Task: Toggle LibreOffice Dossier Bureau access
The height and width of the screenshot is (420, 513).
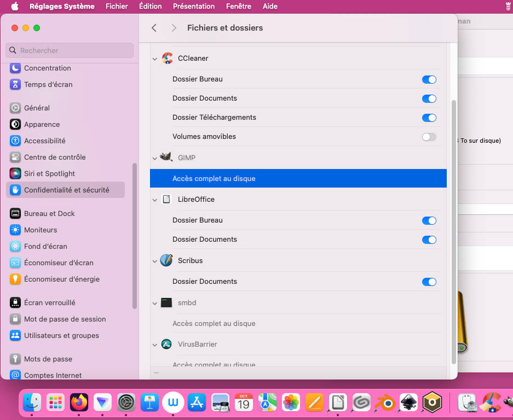Action: point(429,220)
